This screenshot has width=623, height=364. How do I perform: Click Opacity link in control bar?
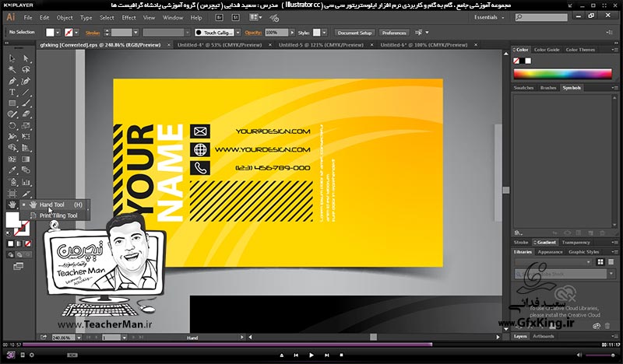(253, 33)
